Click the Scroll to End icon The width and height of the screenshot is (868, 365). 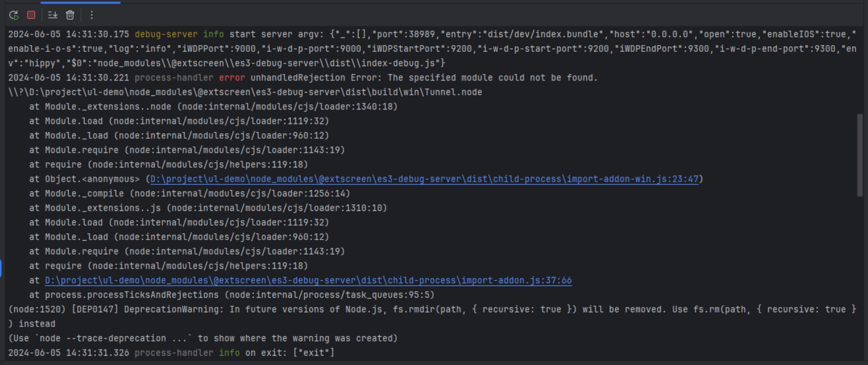pyautogui.click(x=53, y=15)
